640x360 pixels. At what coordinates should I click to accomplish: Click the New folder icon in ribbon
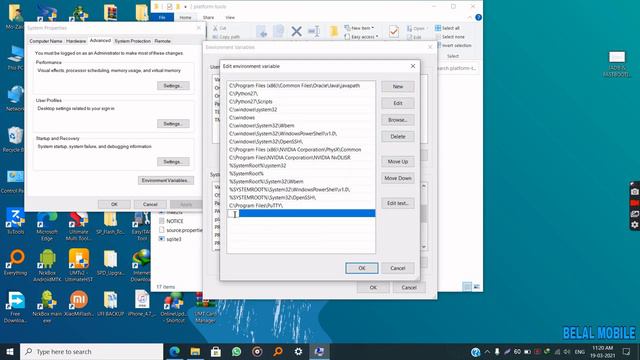click(334, 31)
